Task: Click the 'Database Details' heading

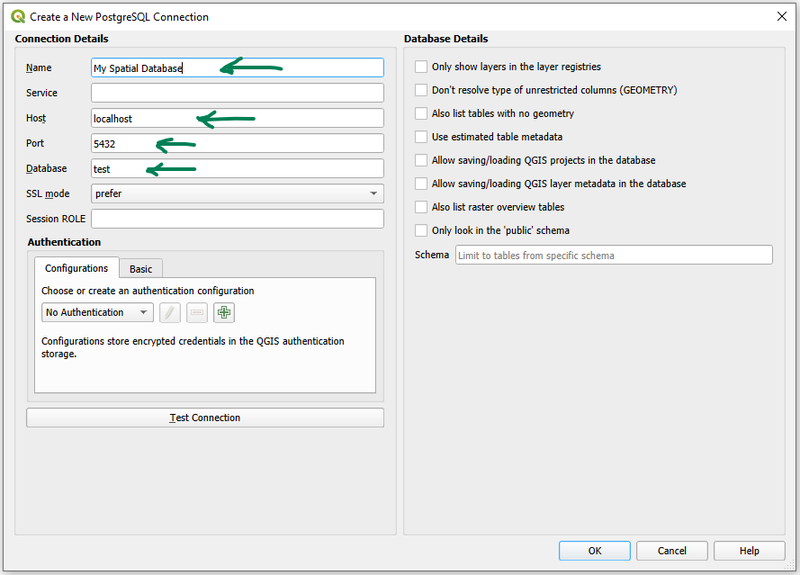Action: pos(446,39)
